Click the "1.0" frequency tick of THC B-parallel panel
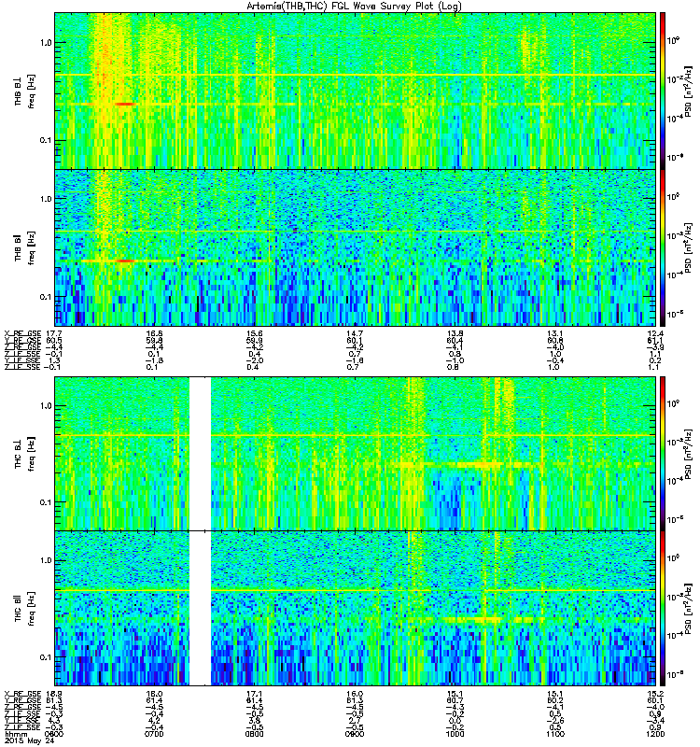The height and width of the screenshot is (747, 700). point(46,561)
